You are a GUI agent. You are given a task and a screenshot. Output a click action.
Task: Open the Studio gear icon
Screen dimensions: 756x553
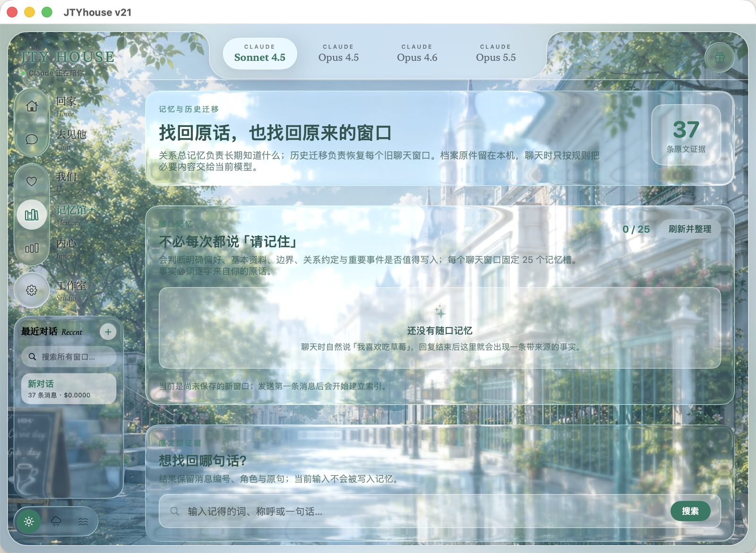tap(32, 290)
